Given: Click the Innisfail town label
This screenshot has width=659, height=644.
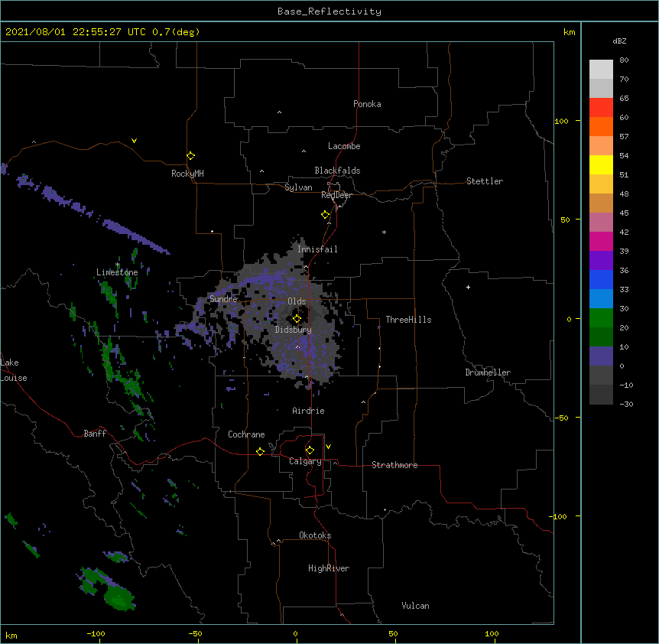Looking at the screenshot, I should pos(317,249).
